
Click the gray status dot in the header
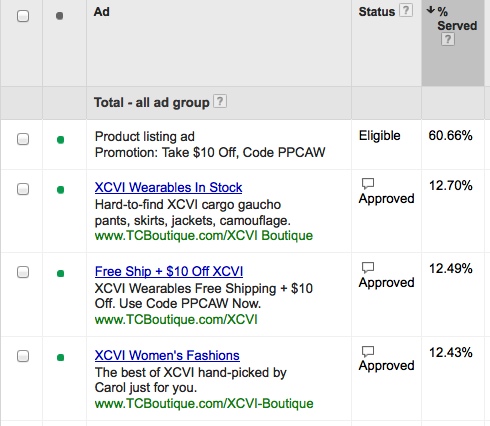pos(60,16)
